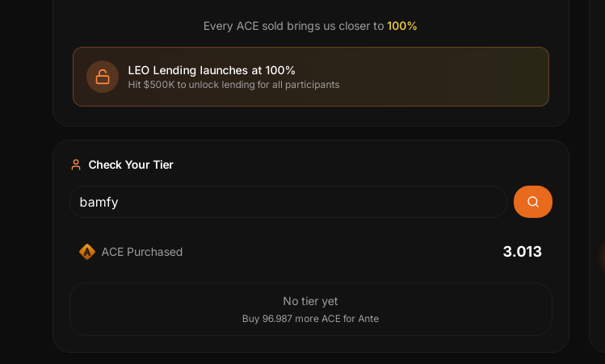
Task: Click the No tier yet message
Action: 310,301
